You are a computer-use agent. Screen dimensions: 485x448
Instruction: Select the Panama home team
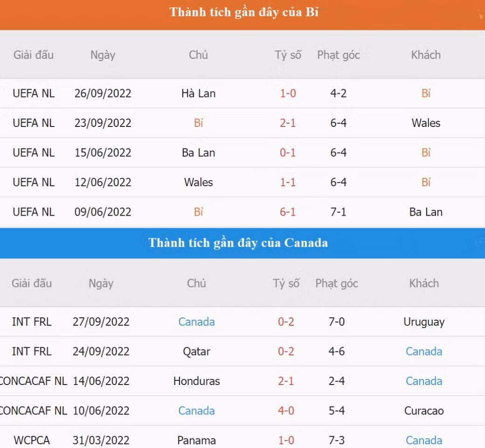coord(196,441)
